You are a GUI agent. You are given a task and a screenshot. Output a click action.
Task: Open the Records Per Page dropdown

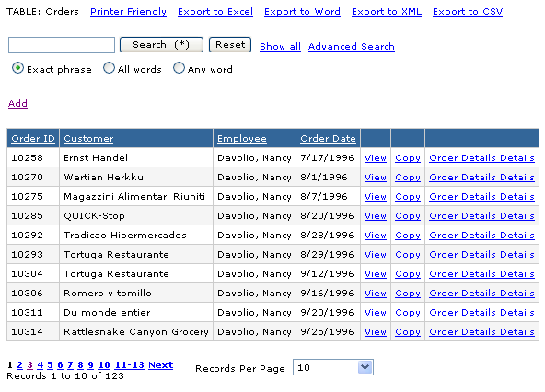333,367
